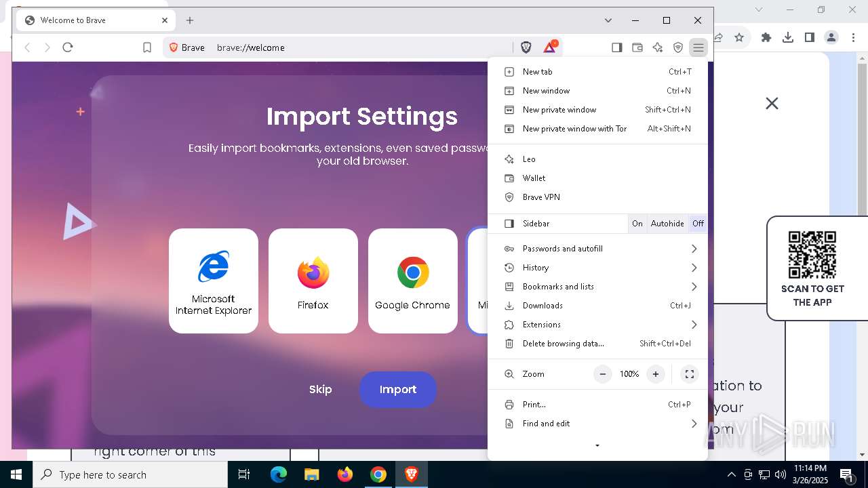Open the Brave Rewards triangle icon
The height and width of the screenshot is (488, 868).
click(550, 47)
